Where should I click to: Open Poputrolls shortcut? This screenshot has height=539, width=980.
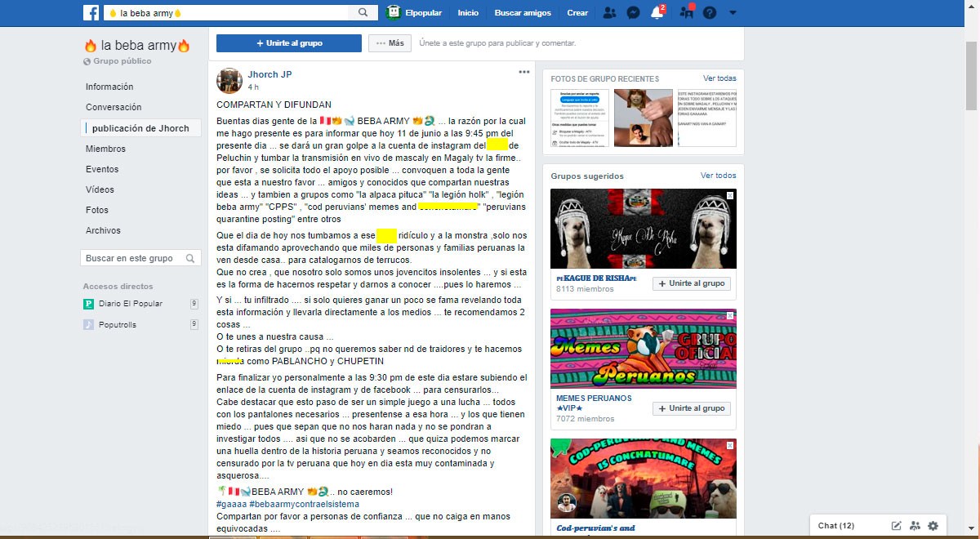coord(118,324)
